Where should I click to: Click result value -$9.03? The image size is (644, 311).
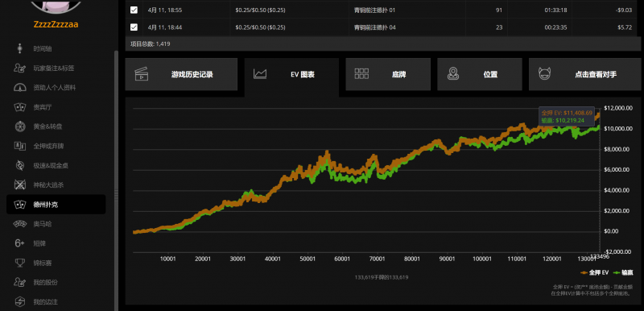click(624, 10)
